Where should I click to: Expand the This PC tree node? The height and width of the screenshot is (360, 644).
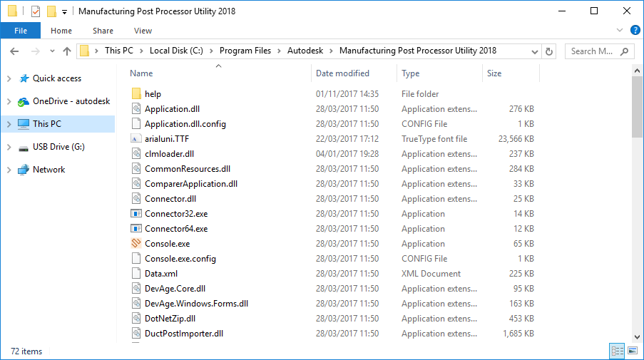point(9,124)
